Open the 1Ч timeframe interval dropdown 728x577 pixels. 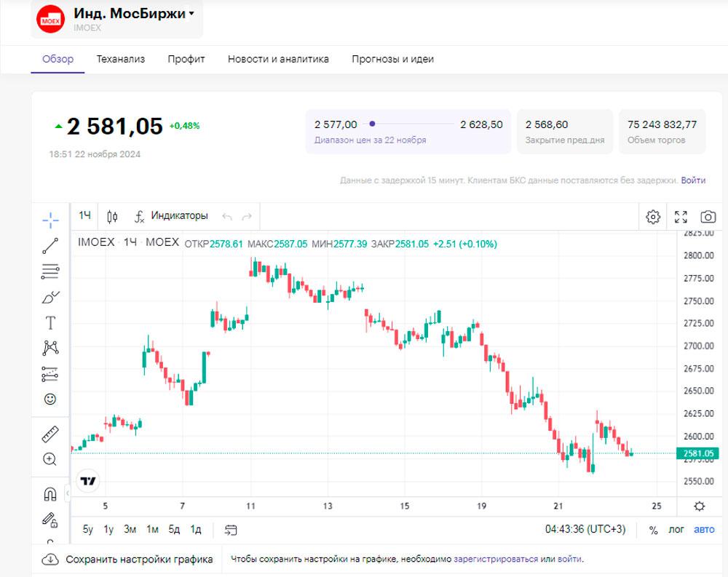point(85,215)
